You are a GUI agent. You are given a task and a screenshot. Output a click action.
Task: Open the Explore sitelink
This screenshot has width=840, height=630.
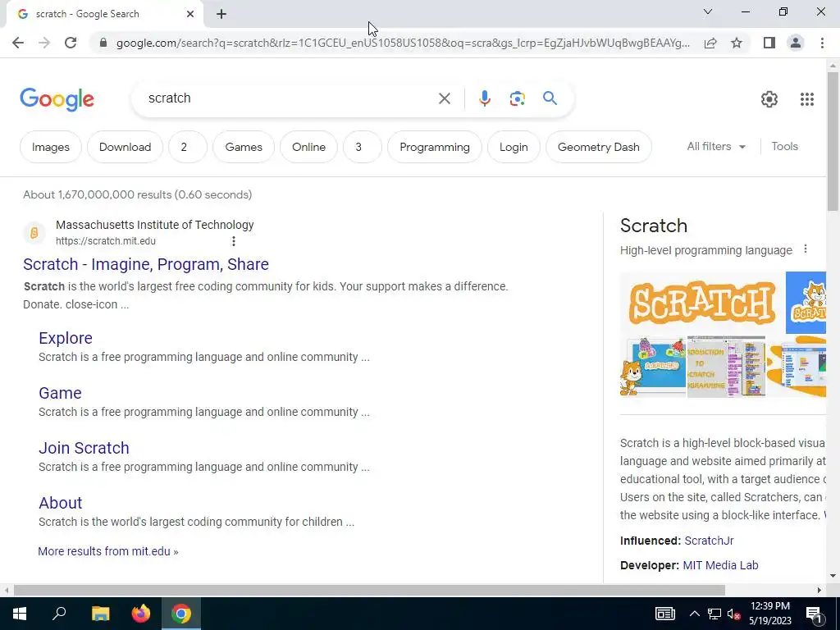[x=66, y=338]
